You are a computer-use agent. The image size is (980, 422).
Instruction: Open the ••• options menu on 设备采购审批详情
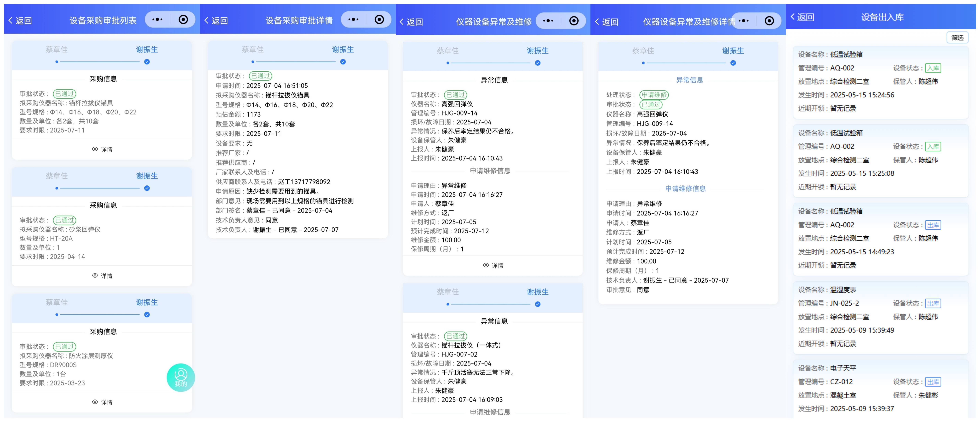(x=353, y=19)
